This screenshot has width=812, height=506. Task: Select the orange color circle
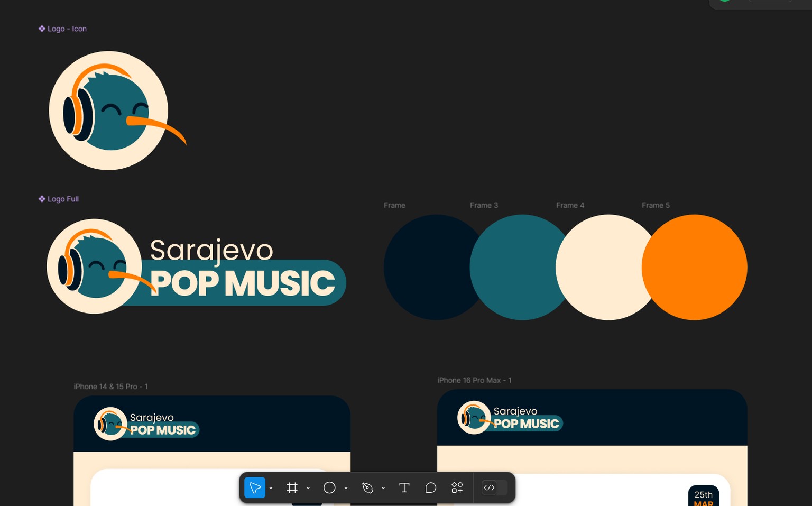click(x=695, y=267)
